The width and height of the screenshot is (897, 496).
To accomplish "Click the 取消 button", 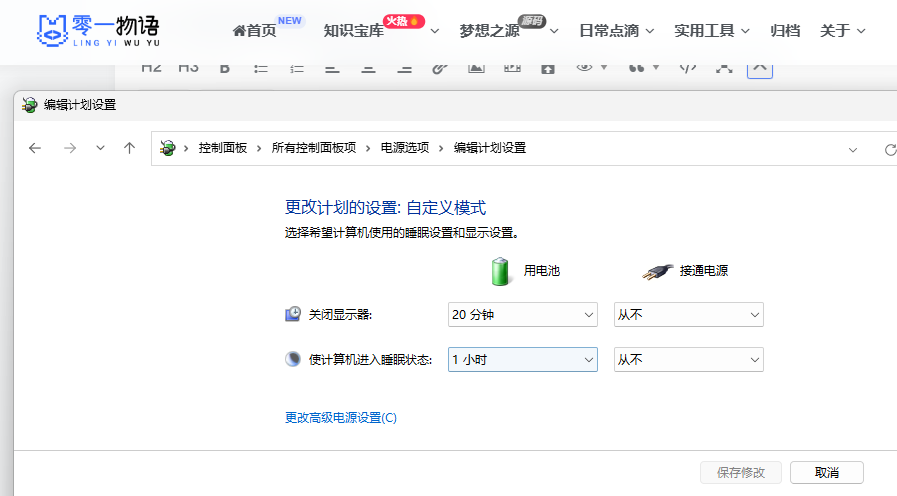I will (826, 472).
